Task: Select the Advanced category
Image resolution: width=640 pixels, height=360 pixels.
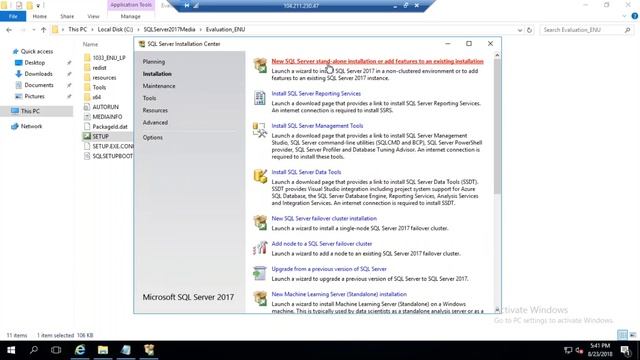Action: click(x=155, y=122)
